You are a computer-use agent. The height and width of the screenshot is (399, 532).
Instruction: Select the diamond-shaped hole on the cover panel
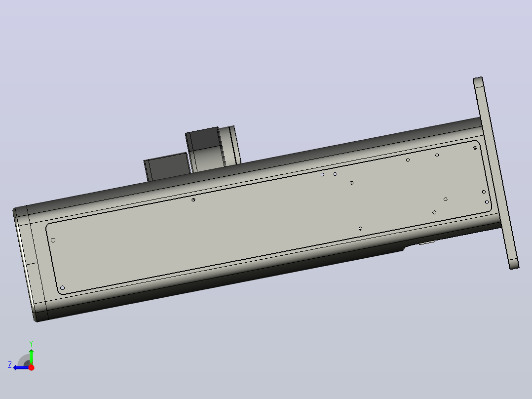pyautogui.click(x=434, y=212)
